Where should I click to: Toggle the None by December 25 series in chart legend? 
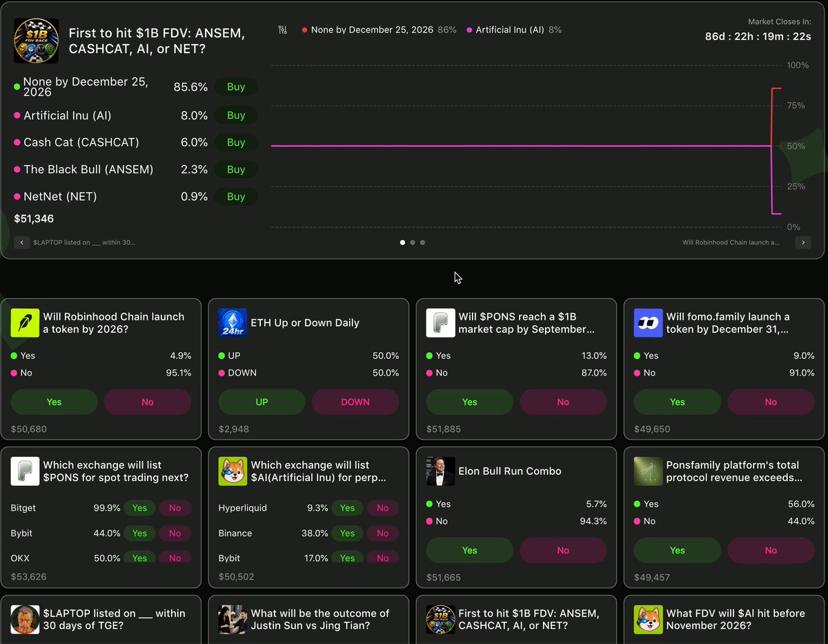(379, 30)
